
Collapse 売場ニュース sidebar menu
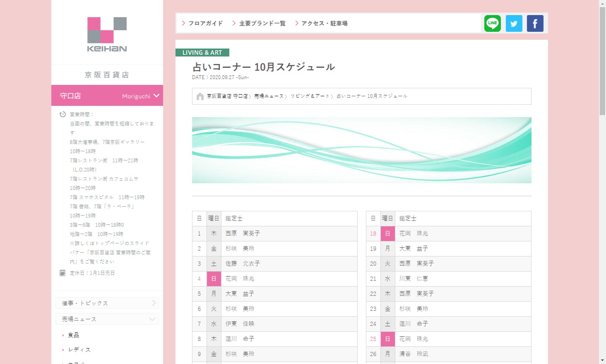pos(107,319)
